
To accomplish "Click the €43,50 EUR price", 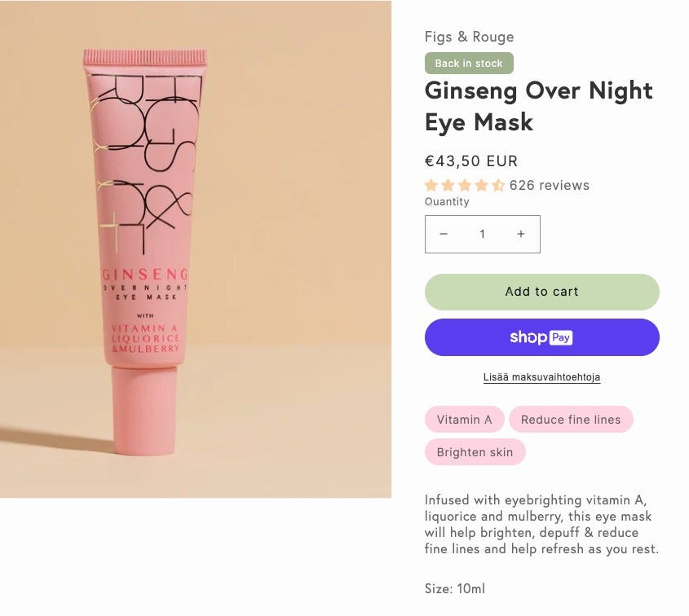I will point(470,161).
